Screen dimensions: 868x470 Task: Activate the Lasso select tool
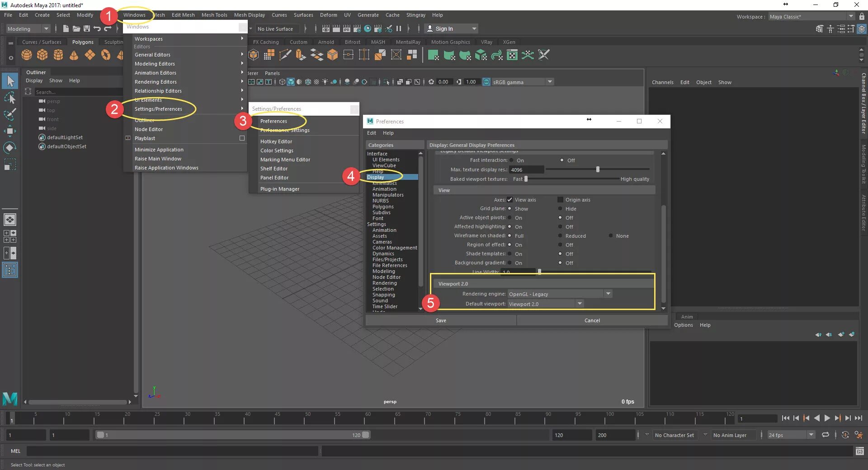point(10,98)
